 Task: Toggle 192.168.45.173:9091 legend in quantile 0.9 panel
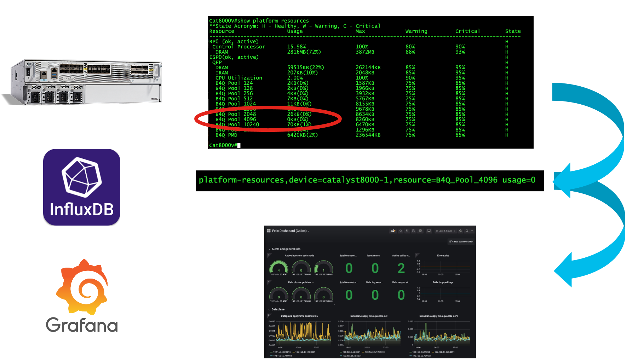pyautogui.click(x=373, y=352)
